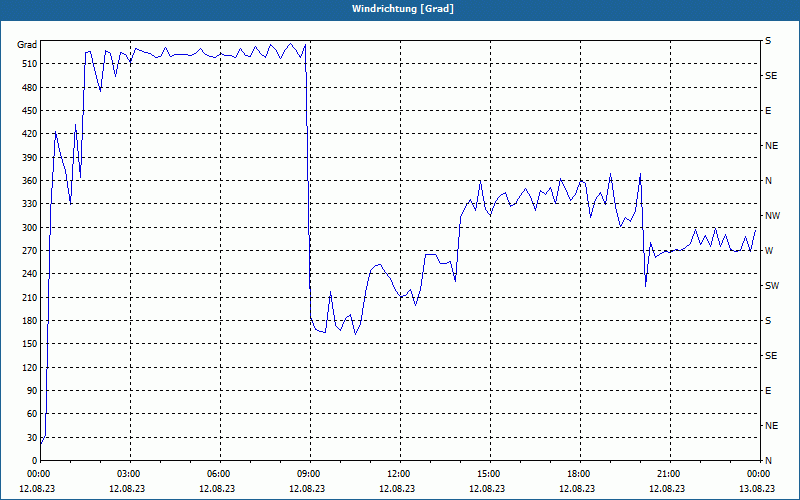Image resolution: width=800 pixels, height=500 pixels.
Task: Select the '240' degree label
Action: 29,273
